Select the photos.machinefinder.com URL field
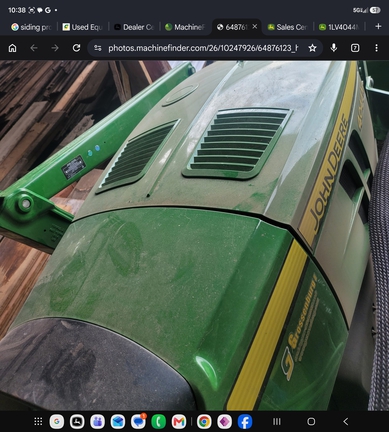This screenshot has height=432, width=389. click(203, 48)
